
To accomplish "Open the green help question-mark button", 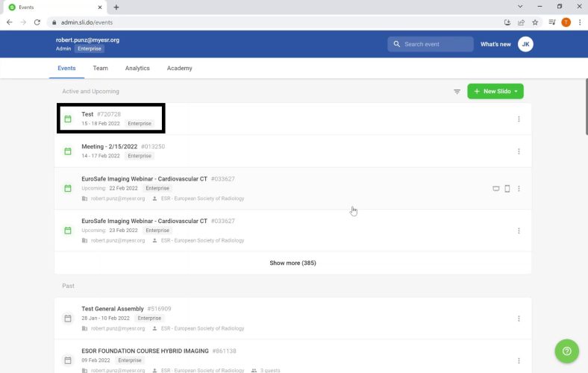I will point(567,351).
